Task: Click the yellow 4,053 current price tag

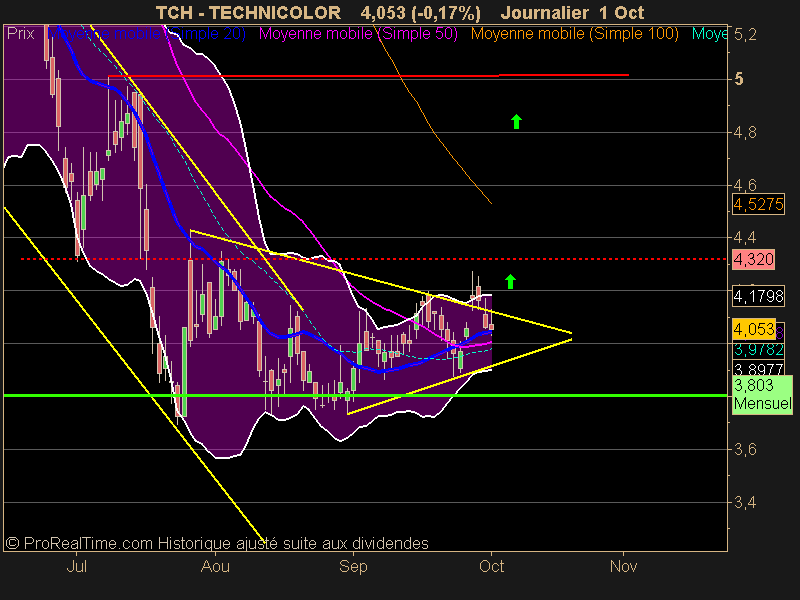Action: [754, 330]
